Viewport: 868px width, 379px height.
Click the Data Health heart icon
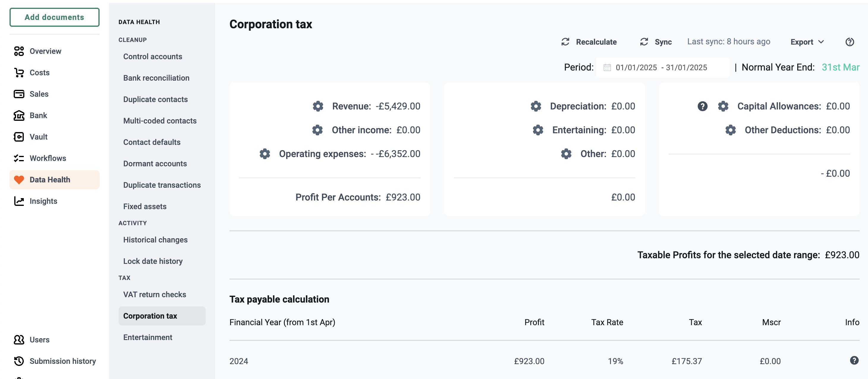[19, 180]
